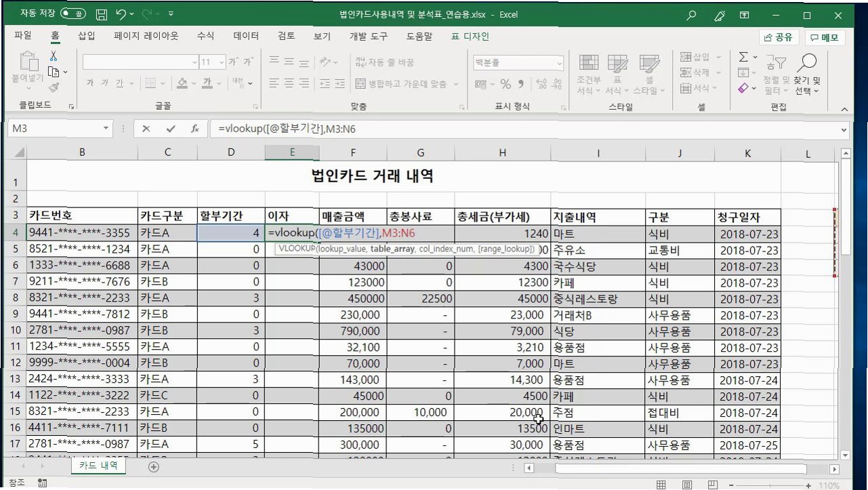
Task: Open Customize Quick Access Toolbar dropdown
Action: pyautogui.click(x=171, y=14)
